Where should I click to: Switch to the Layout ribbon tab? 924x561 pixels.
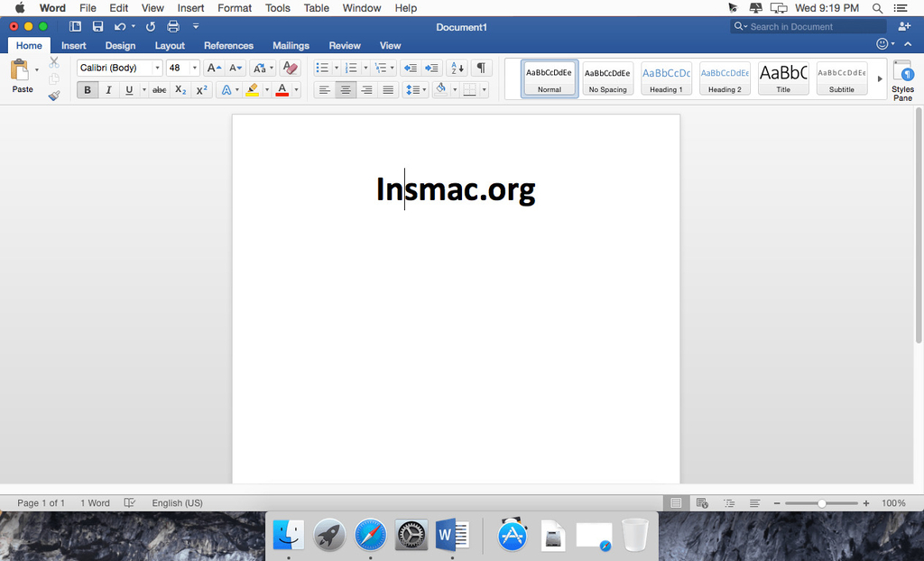(170, 45)
